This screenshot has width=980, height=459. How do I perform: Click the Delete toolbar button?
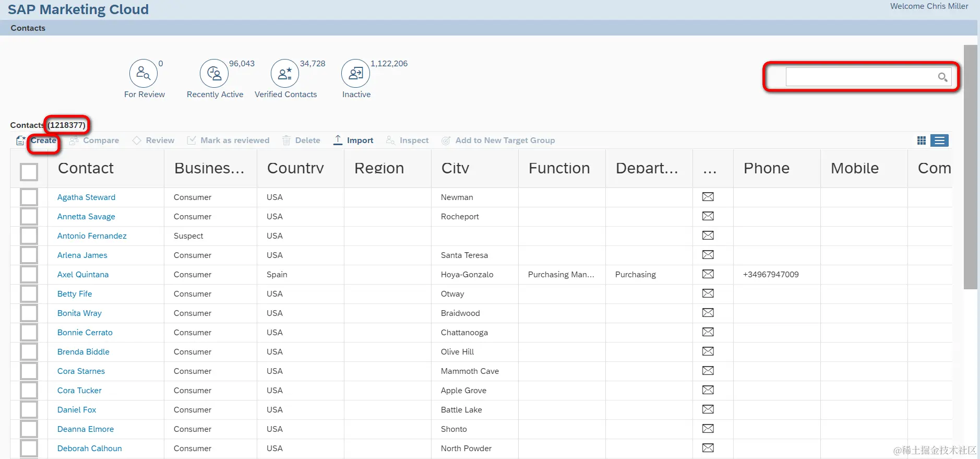pyautogui.click(x=301, y=140)
